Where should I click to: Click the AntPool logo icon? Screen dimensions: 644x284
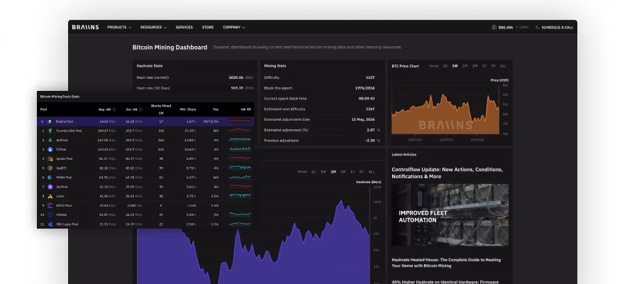(x=50, y=140)
